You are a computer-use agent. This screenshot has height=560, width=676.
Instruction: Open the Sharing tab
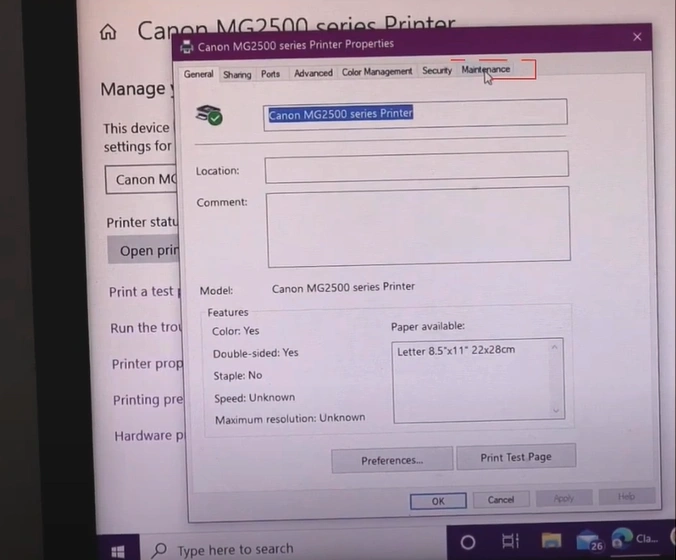(237, 74)
